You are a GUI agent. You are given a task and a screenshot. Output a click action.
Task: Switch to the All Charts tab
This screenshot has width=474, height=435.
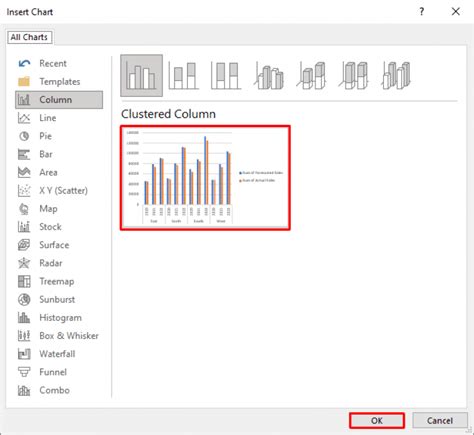pos(29,37)
